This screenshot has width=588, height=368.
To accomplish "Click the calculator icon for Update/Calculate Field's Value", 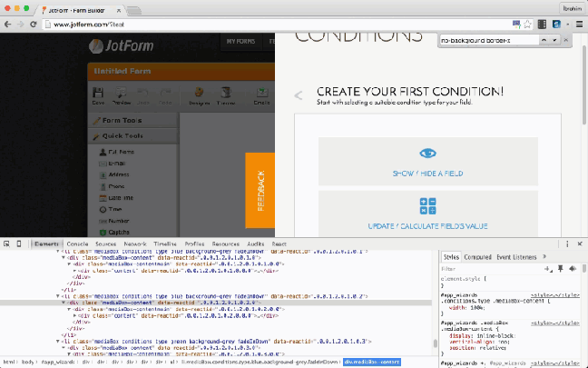I will pos(427,206).
